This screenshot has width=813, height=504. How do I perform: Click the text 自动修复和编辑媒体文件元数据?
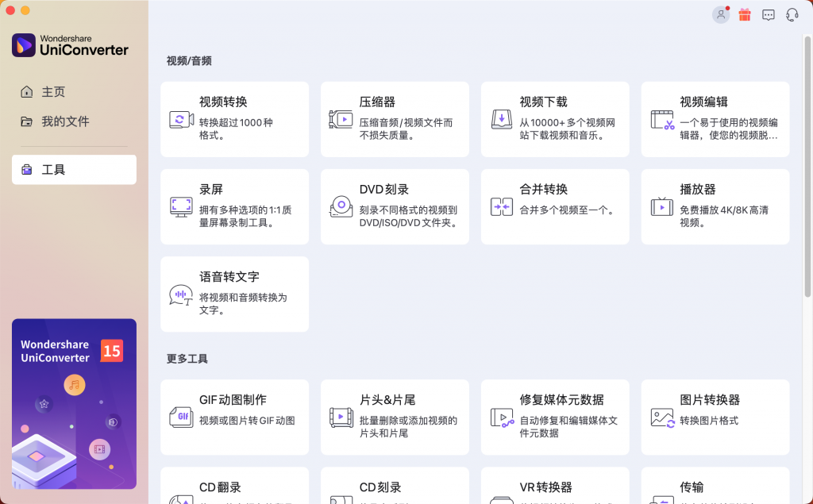coord(568,427)
